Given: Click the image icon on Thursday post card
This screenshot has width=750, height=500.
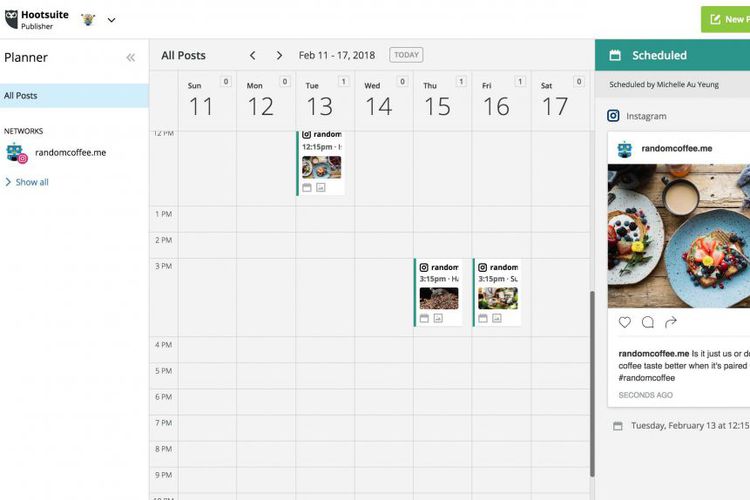Looking at the screenshot, I should (x=438, y=318).
